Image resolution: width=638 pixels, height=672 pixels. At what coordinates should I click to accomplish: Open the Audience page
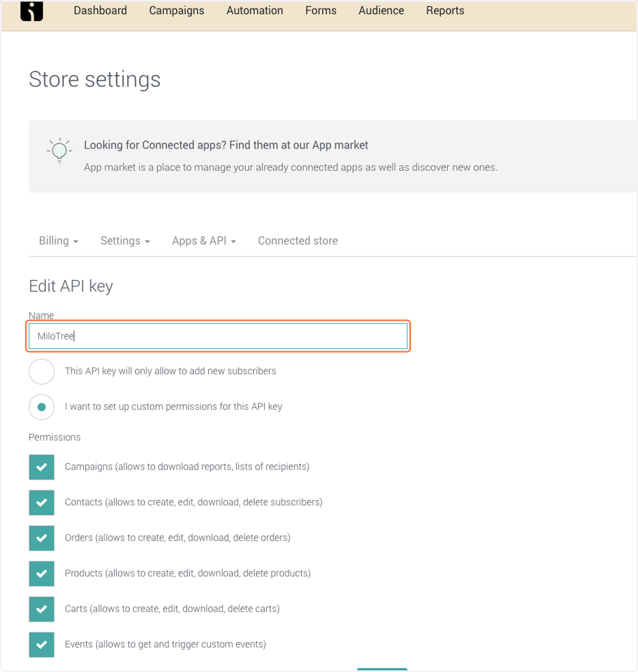(x=381, y=11)
